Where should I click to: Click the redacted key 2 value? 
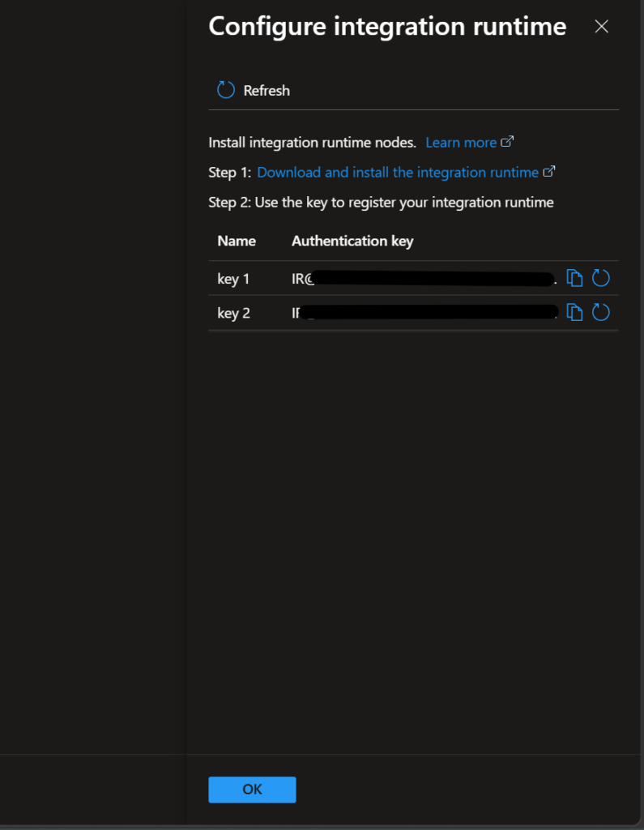coord(429,313)
